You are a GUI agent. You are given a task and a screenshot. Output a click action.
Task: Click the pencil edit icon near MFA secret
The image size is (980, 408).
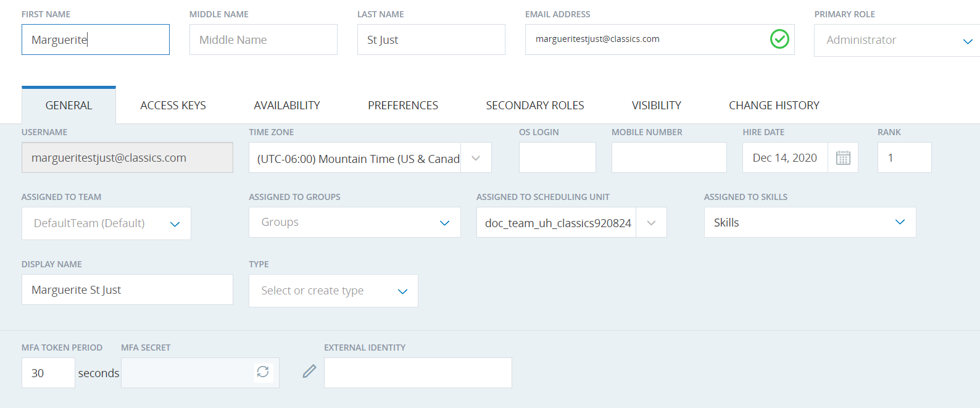point(309,371)
